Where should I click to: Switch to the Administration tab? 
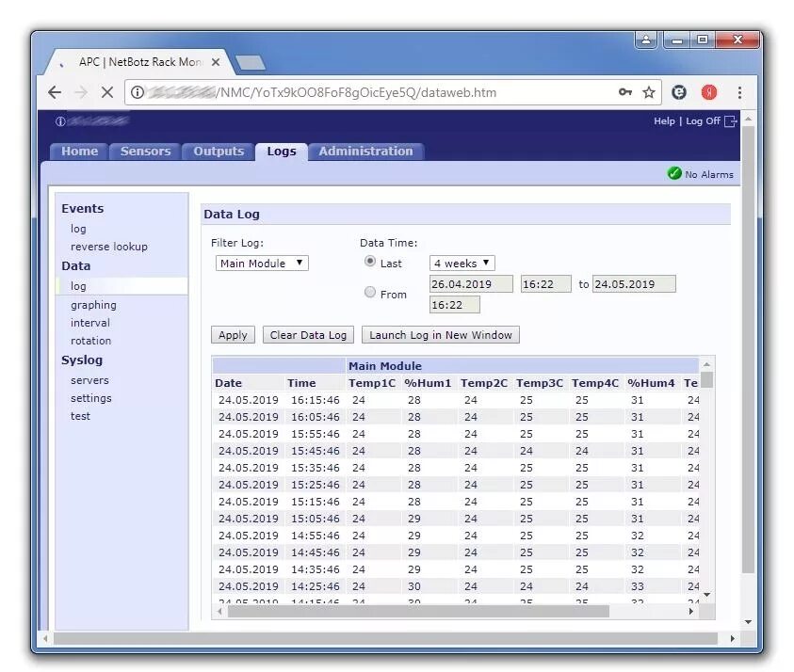pos(365,152)
